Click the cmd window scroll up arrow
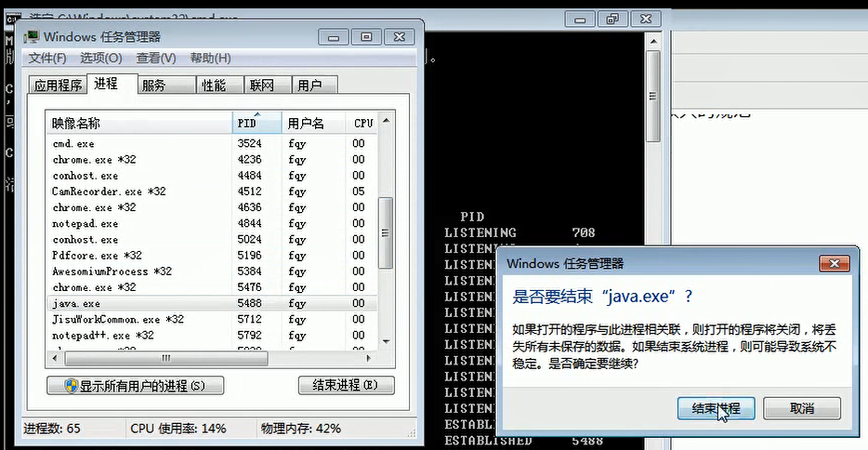 [x=653, y=42]
